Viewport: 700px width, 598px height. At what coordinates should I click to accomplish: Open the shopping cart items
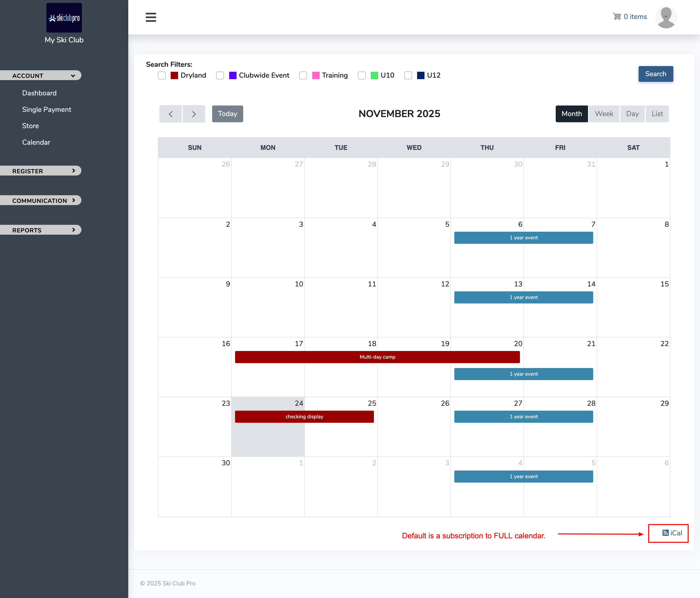tap(630, 17)
